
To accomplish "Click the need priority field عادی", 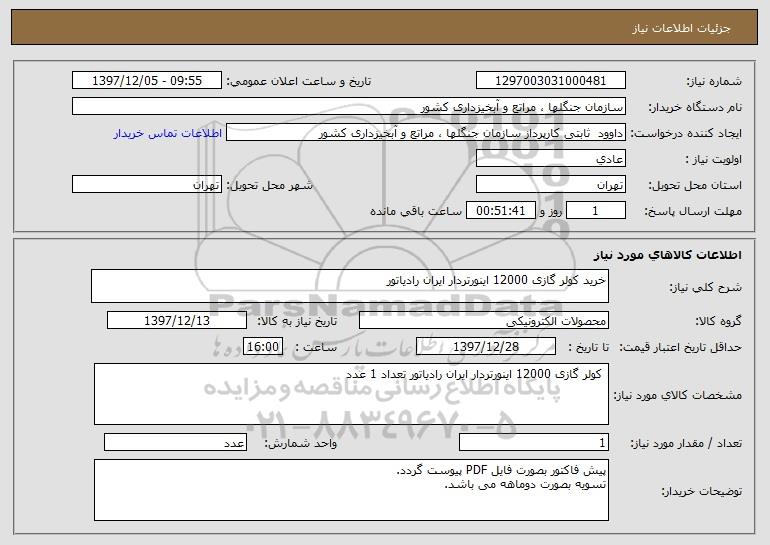I will (550, 159).
